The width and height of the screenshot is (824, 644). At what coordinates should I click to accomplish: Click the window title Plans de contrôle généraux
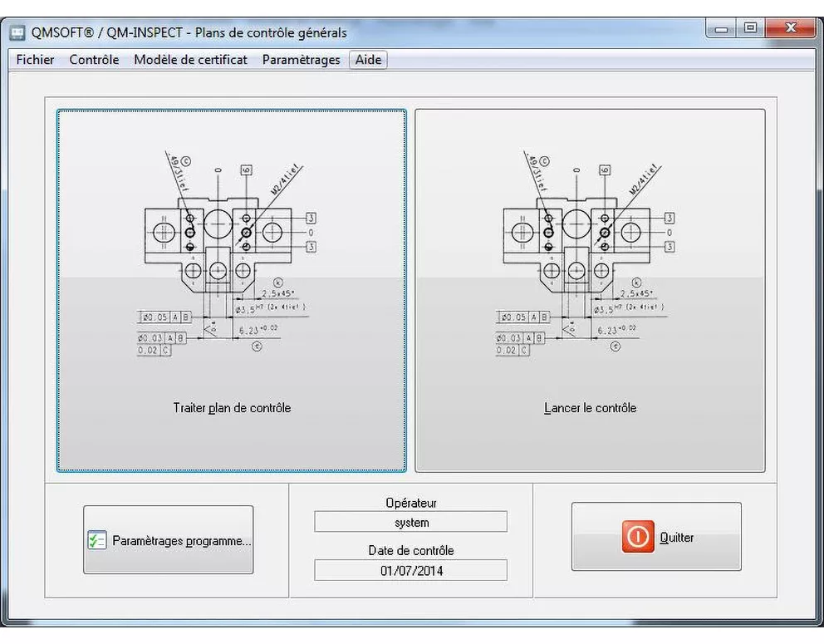point(271,32)
